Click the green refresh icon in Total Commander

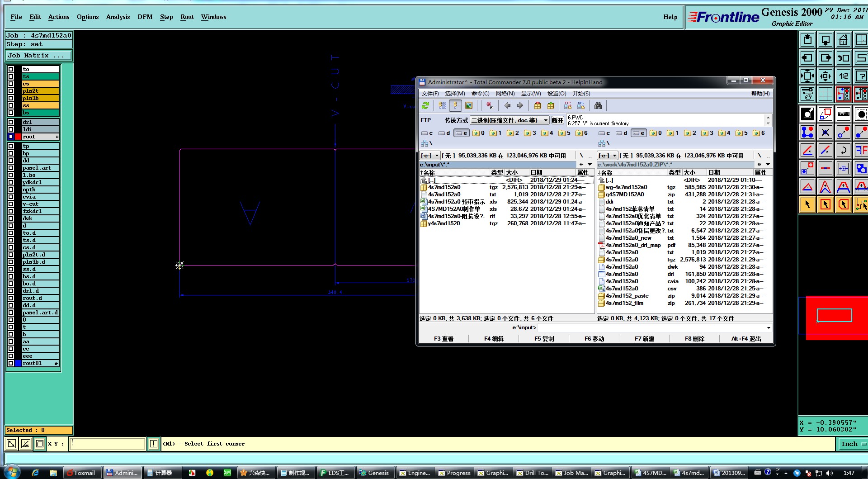(425, 105)
